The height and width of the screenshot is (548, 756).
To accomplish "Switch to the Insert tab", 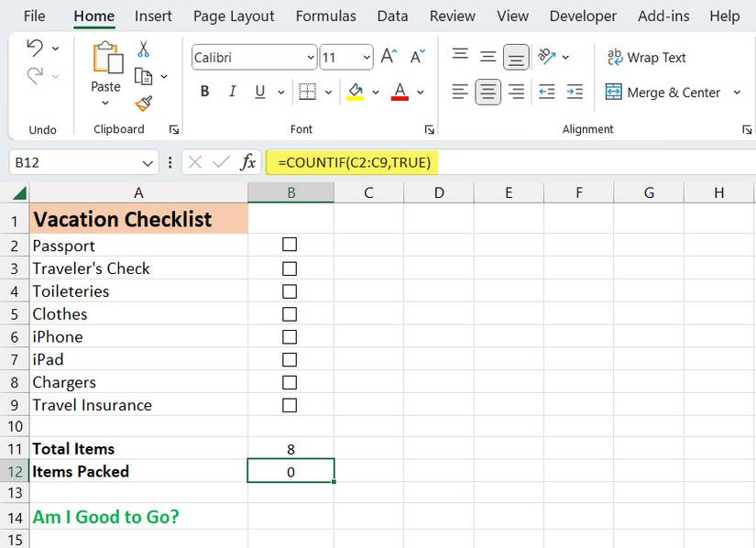I will [153, 16].
